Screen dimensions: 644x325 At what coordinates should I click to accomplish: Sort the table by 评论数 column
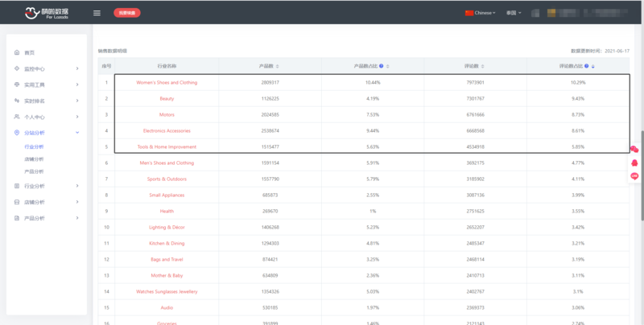pos(482,66)
